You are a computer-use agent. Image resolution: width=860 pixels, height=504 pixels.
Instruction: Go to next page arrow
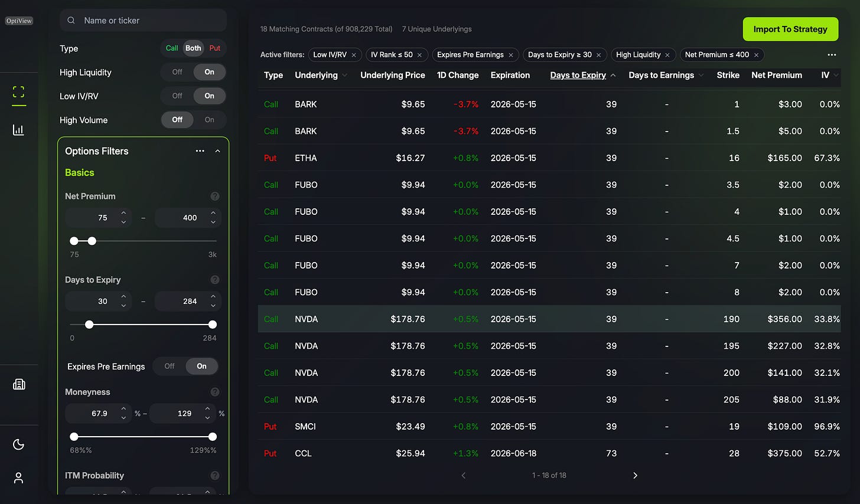pos(635,476)
